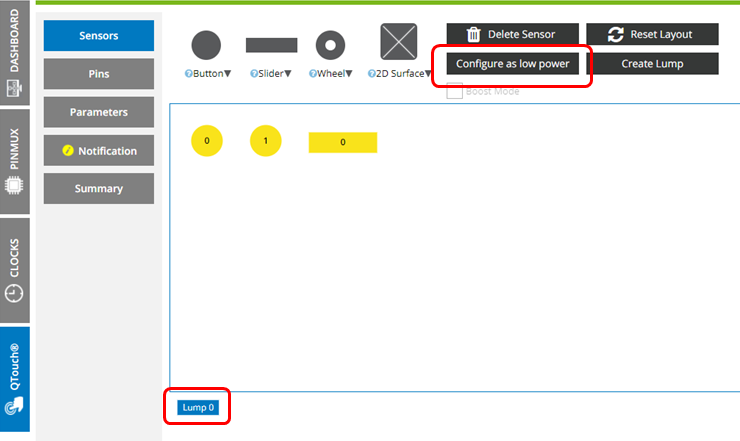740x441 pixels.
Task: Click the Slider help question mark icon
Action: coord(253,73)
